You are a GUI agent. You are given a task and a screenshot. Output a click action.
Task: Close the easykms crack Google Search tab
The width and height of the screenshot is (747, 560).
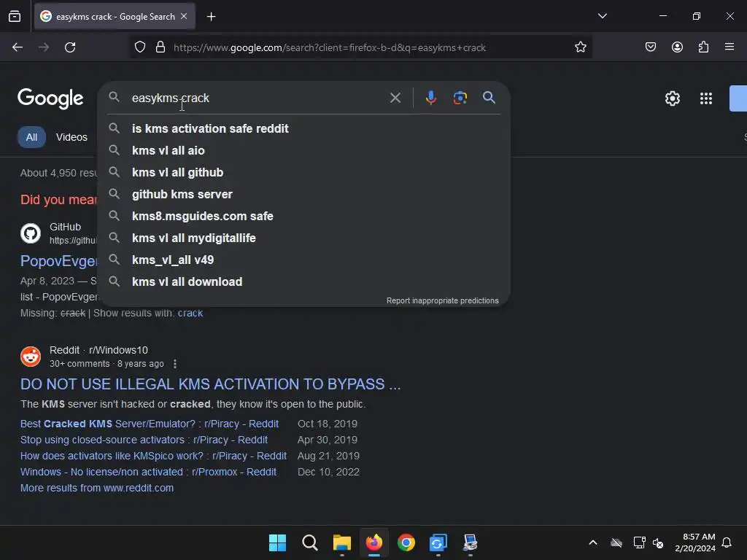tap(184, 16)
